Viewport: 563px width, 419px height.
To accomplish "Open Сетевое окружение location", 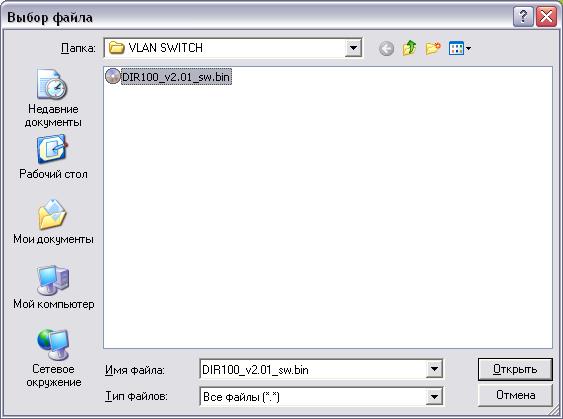I will [53, 358].
